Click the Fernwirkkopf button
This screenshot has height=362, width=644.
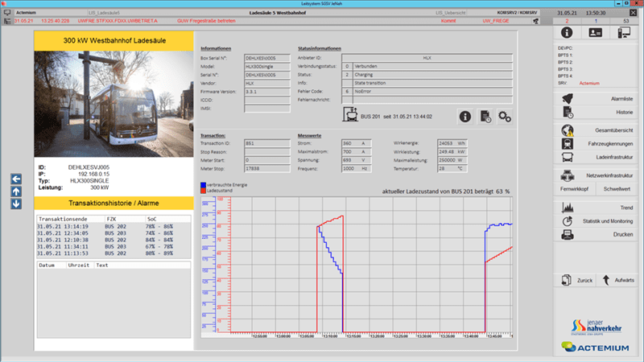point(576,190)
